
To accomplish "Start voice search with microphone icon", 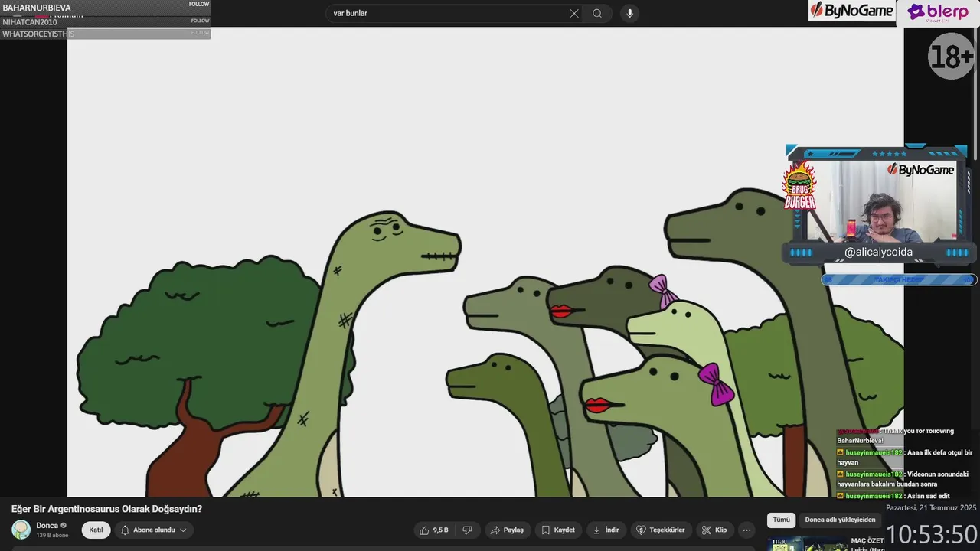I will pyautogui.click(x=629, y=13).
